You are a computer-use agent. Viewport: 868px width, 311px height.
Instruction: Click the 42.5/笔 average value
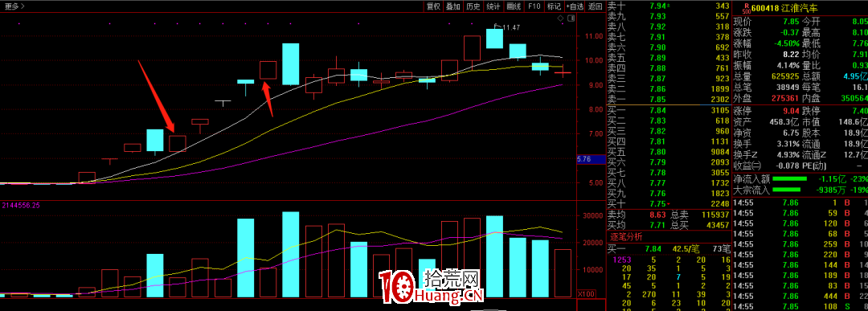(685, 248)
